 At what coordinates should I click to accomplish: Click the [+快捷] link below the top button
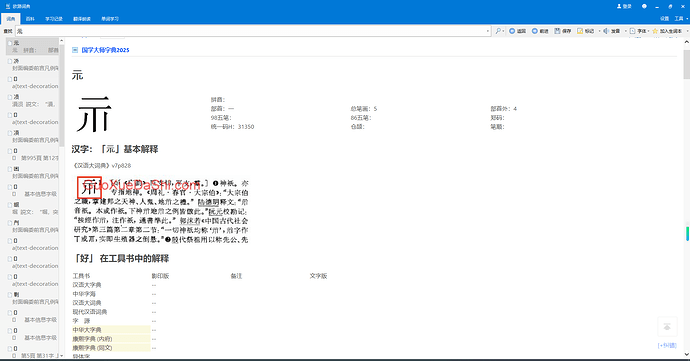[667, 346]
